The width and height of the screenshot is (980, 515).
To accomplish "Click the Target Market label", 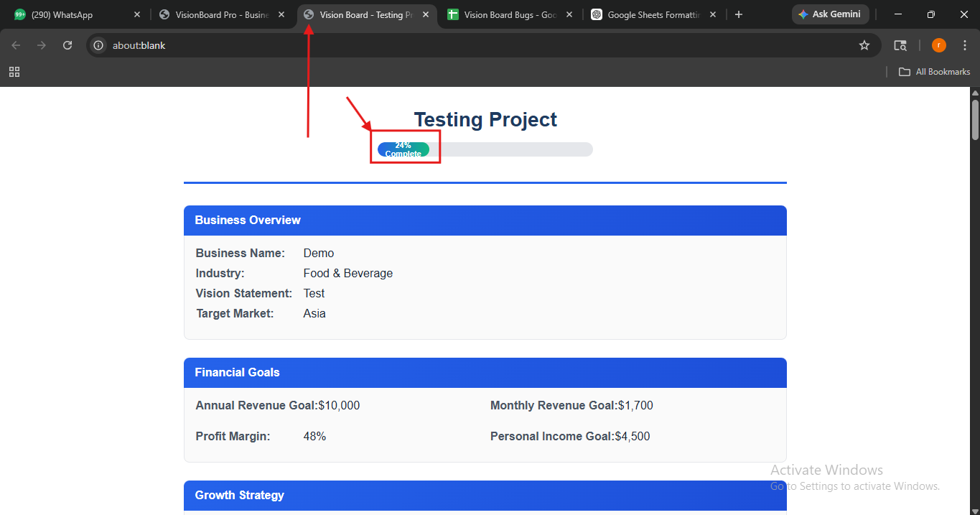I will coord(235,313).
